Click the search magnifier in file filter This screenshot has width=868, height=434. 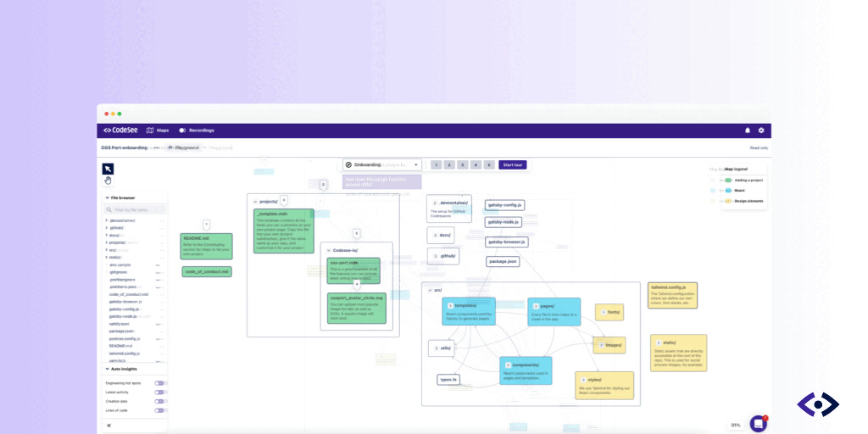coord(109,210)
